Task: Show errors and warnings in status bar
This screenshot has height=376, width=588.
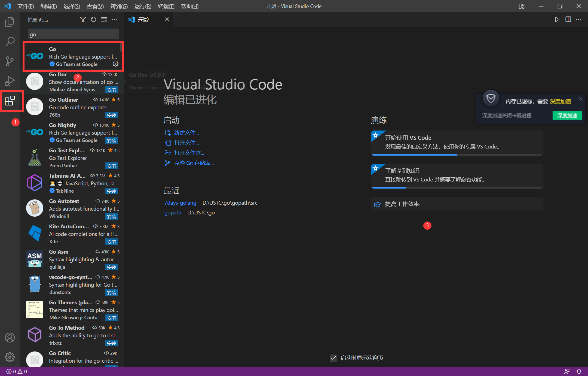Action: [17, 371]
